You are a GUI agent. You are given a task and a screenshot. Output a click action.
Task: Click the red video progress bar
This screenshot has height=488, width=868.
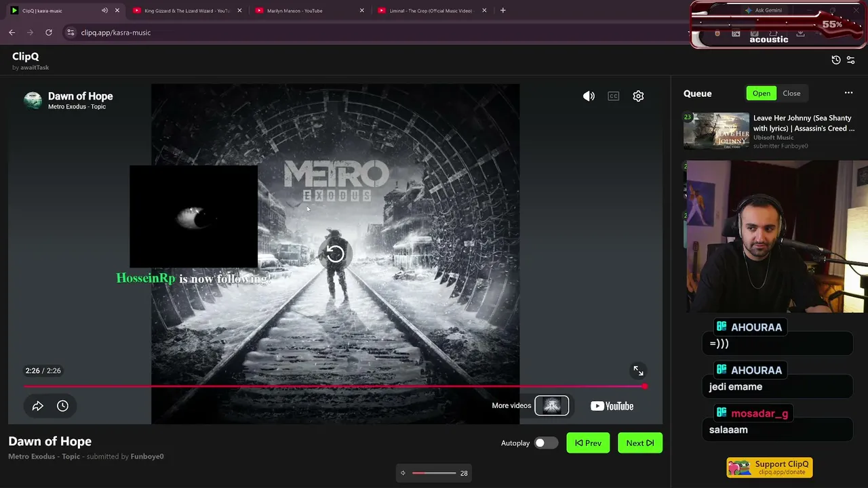[x=335, y=386]
